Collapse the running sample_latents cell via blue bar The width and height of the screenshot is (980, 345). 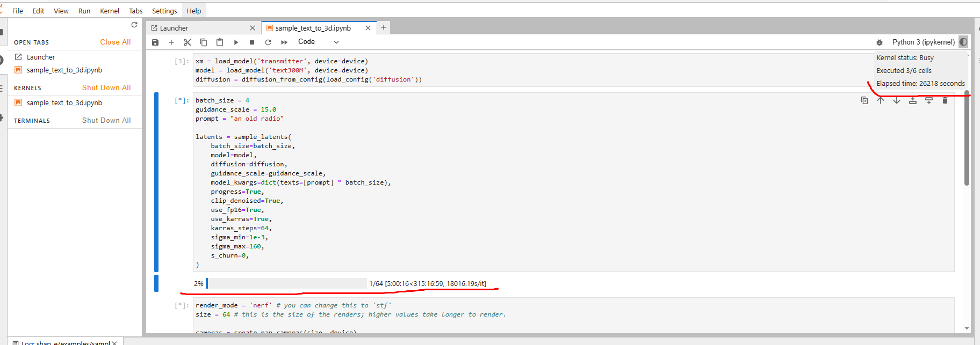pos(156,182)
